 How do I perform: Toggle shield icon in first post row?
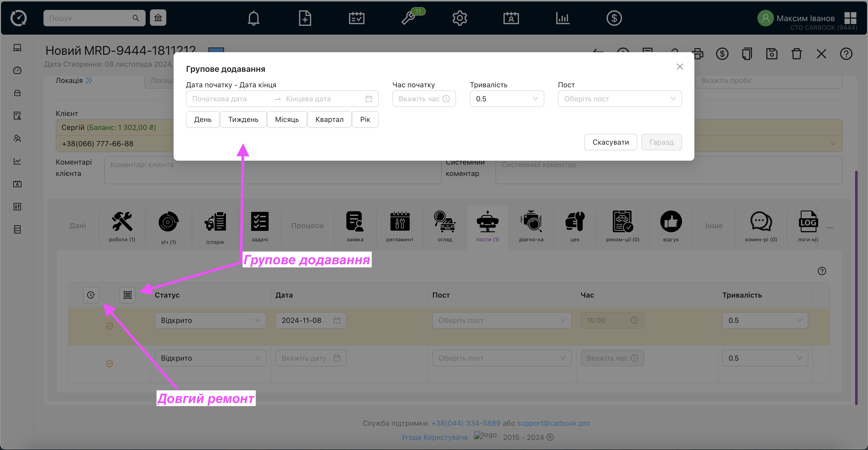[110, 326]
